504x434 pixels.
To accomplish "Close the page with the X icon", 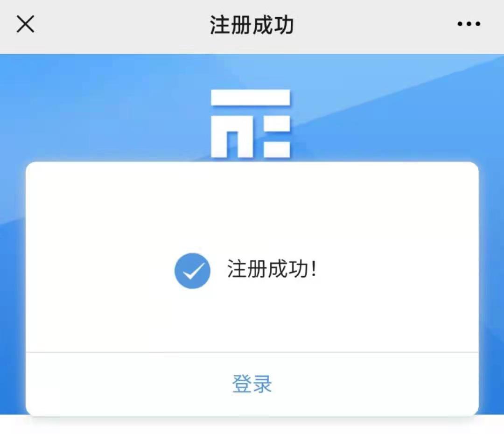I will point(25,24).
